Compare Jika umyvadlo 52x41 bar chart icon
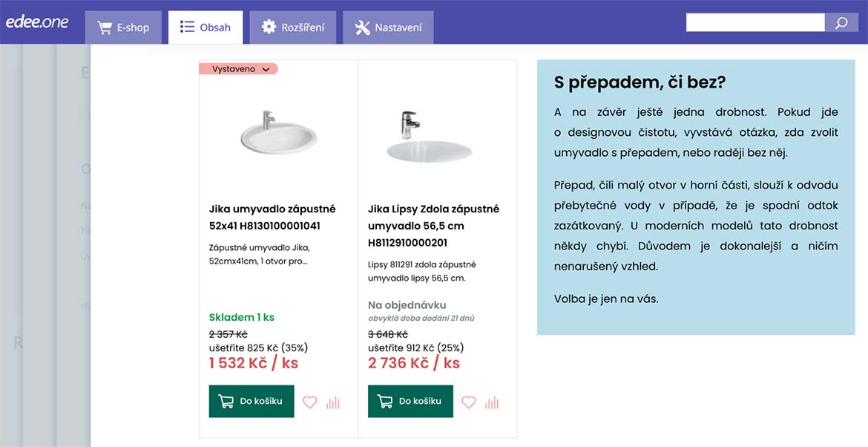 332,402
